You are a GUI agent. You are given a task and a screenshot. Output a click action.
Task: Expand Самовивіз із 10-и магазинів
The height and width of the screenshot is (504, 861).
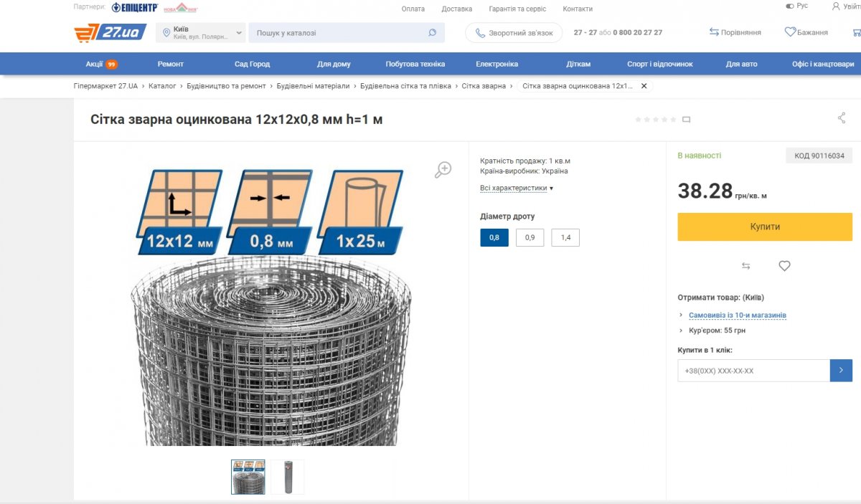point(738,315)
